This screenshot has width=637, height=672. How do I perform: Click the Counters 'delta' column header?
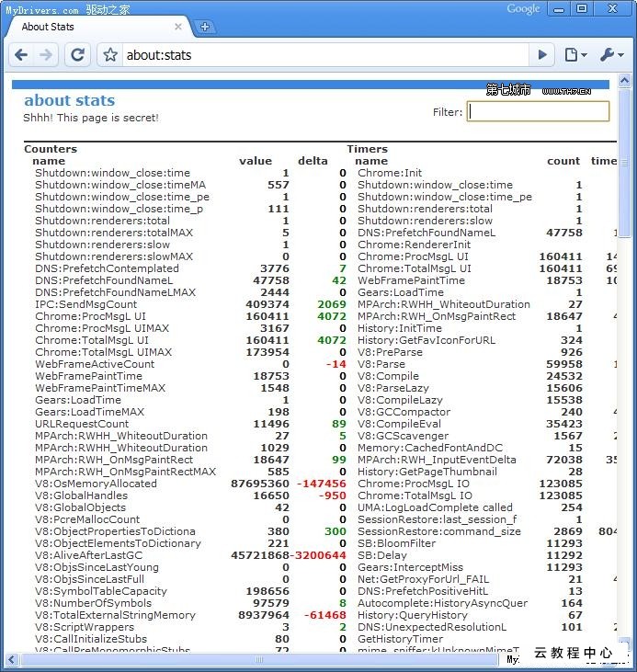tap(313, 161)
